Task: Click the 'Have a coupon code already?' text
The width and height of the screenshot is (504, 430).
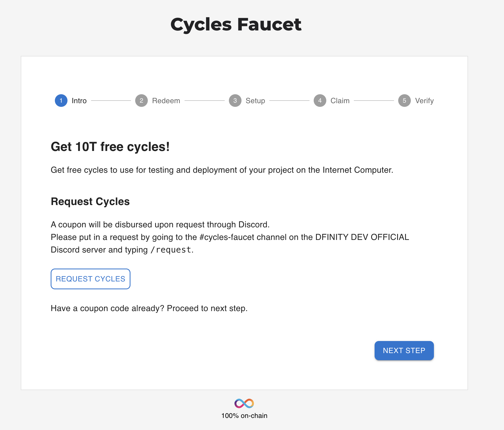Action: pos(107,308)
